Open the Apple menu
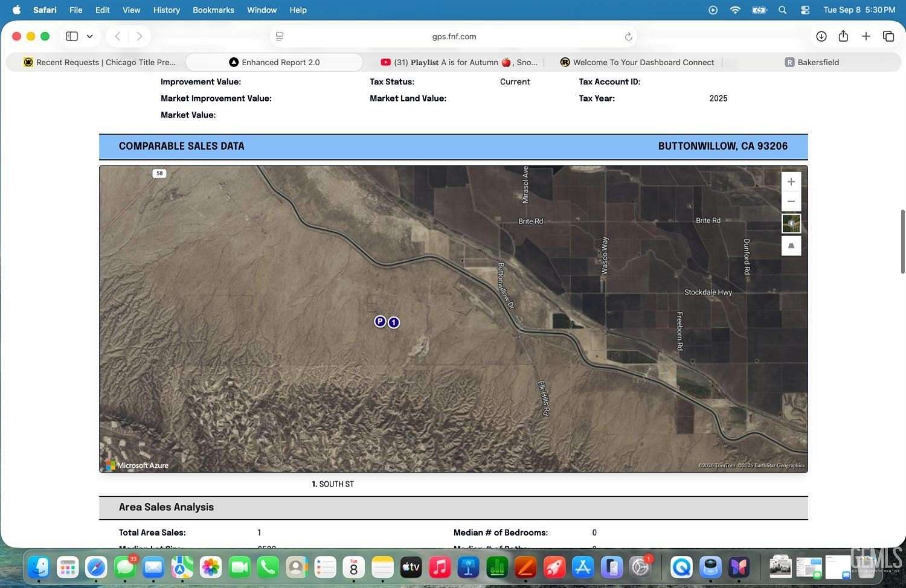This screenshot has width=906, height=588. (16, 10)
